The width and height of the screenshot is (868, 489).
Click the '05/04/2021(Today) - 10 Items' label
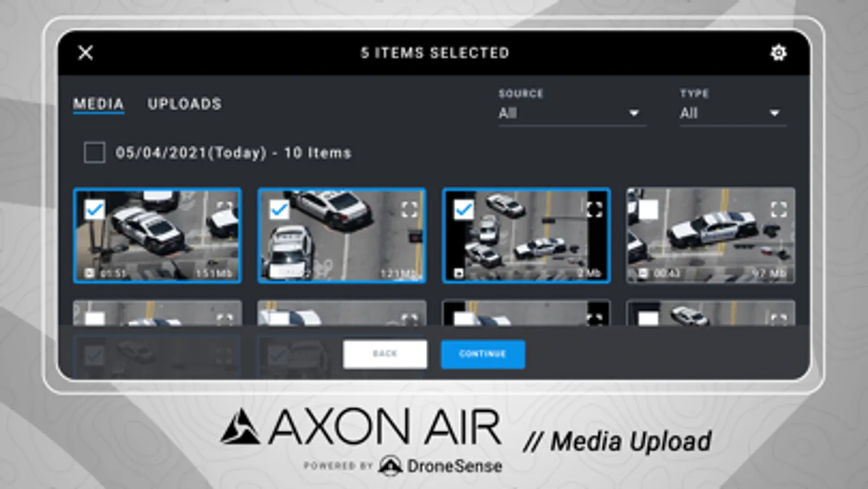point(233,153)
